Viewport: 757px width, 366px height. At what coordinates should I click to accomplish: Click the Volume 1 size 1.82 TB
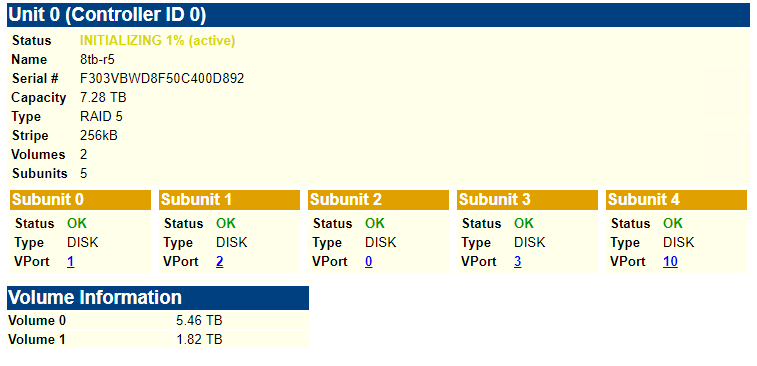click(199, 339)
